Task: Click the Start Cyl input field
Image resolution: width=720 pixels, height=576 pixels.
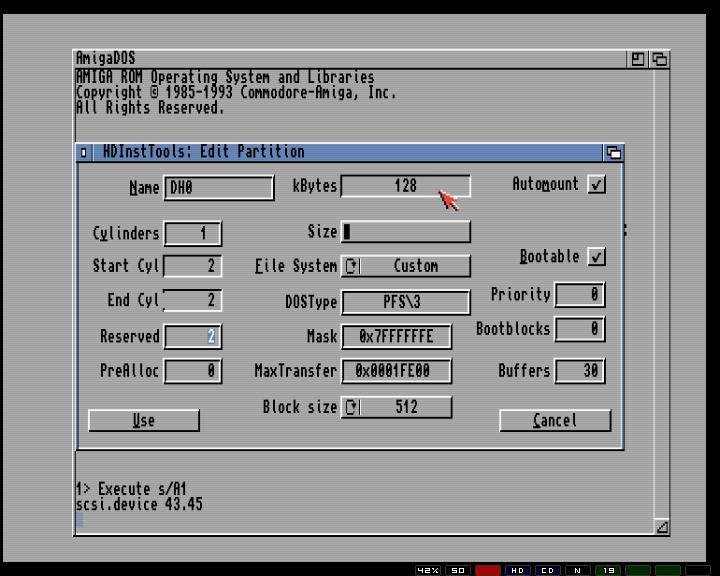Action: [x=193, y=266]
